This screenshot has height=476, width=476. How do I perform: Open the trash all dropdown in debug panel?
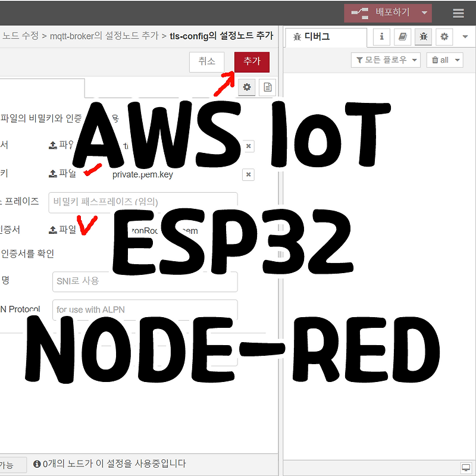point(445,59)
